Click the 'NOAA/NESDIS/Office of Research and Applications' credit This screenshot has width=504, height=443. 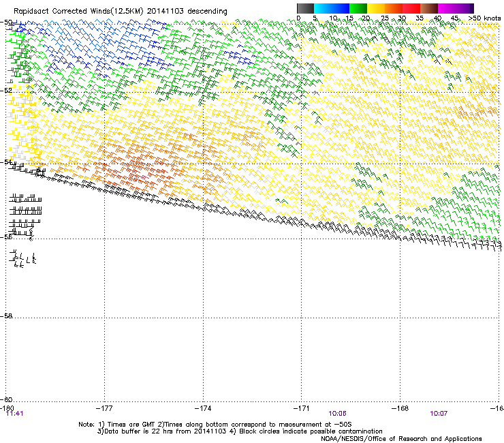click(401, 439)
